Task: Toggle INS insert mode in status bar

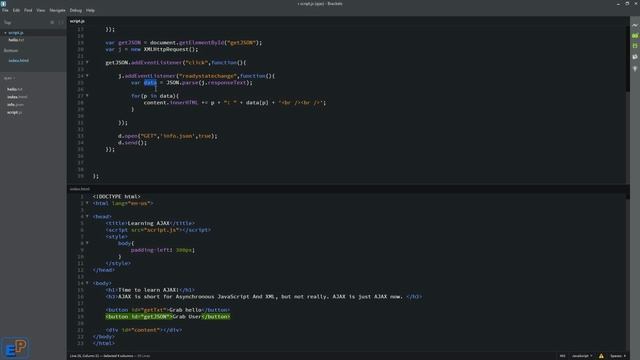Action: [x=562, y=356]
